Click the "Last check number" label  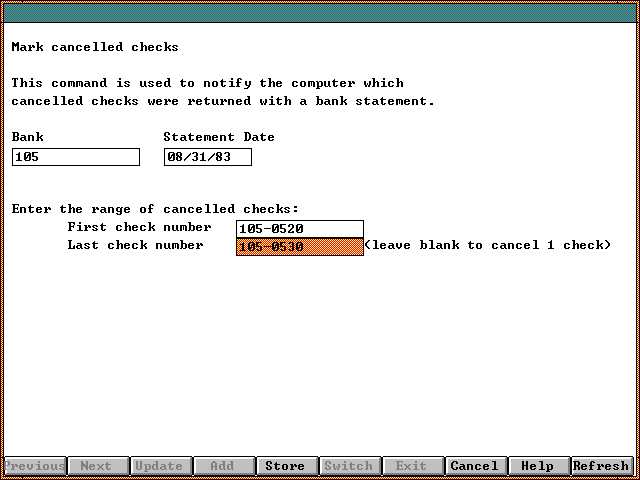pyautogui.click(x=135, y=245)
